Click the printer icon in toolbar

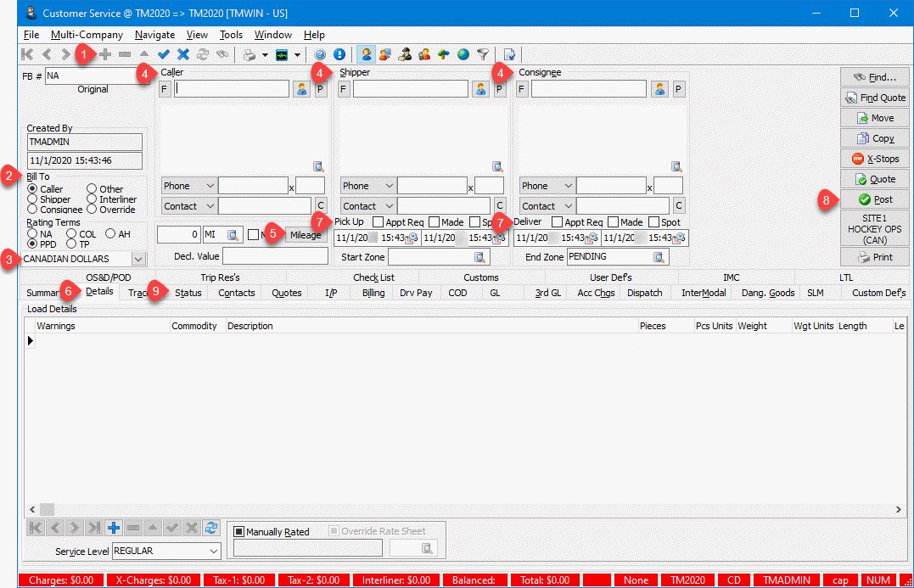[249, 54]
